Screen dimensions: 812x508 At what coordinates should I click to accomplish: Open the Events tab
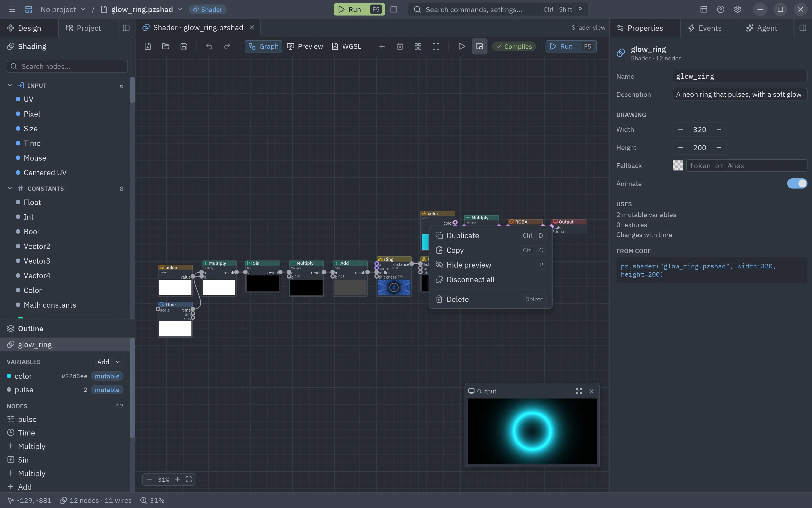click(710, 28)
